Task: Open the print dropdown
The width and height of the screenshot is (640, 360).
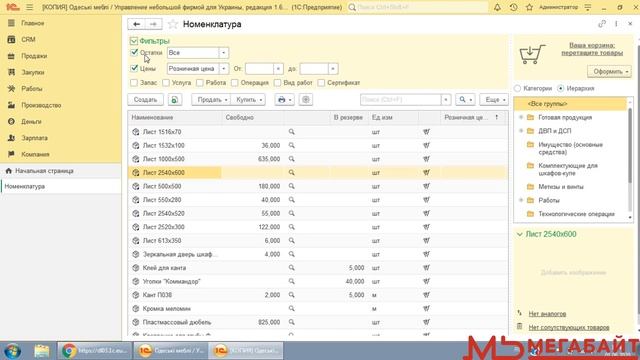Action: click(284, 100)
